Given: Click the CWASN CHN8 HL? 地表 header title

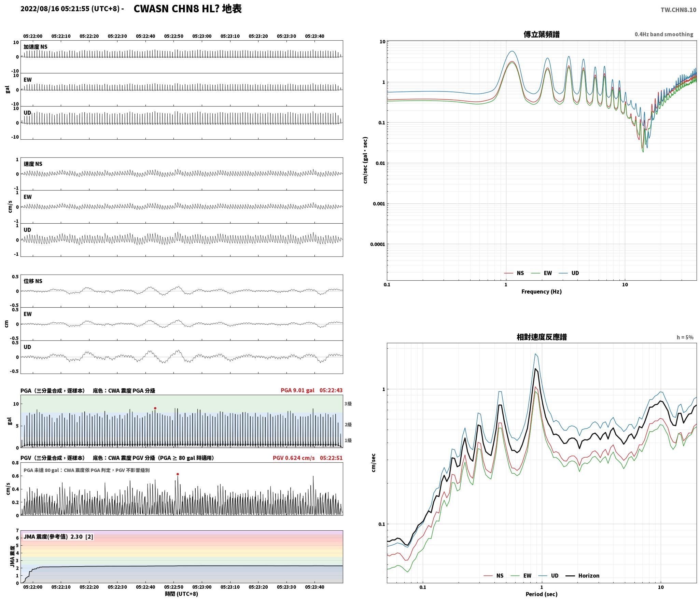Looking at the screenshot, I should [187, 9].
